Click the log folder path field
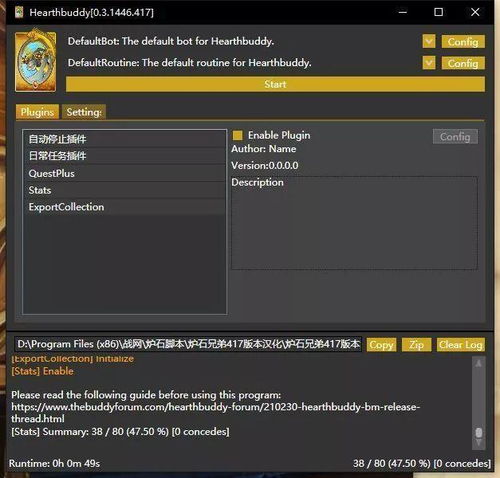The image size is (500, 478). pyautogui.click(x=188, y=344)
